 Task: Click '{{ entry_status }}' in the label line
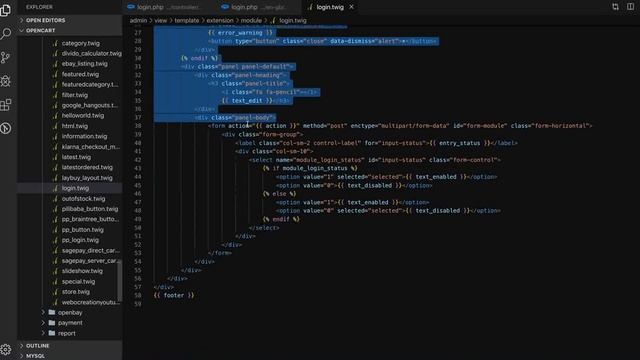click(460, 143)
